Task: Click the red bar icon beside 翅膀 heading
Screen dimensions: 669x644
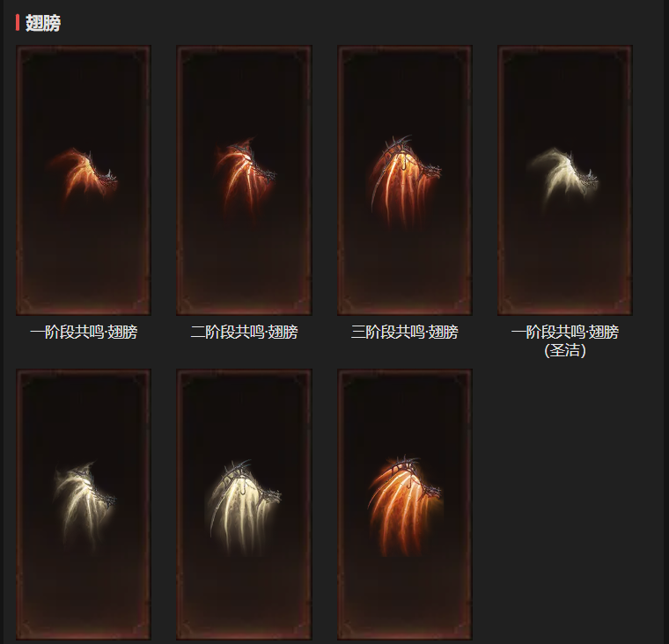Action: pyautogui.click(x=18, y=23)
